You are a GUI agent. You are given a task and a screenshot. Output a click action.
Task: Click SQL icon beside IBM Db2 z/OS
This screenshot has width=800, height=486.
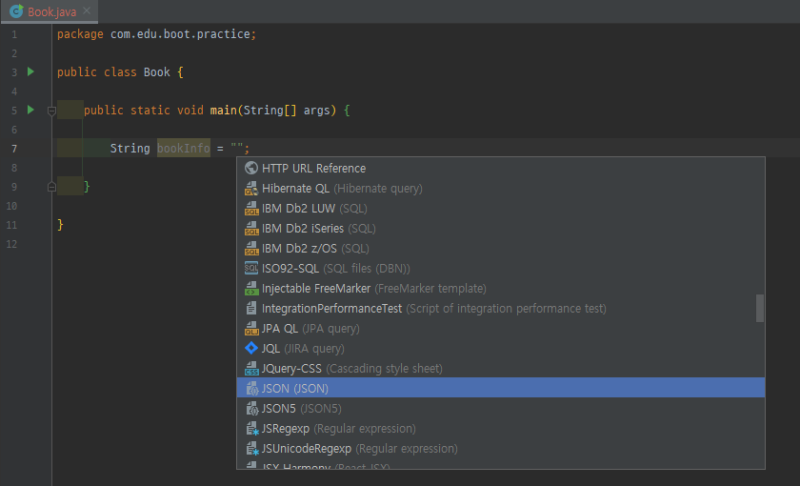click(x=251, y=248)
